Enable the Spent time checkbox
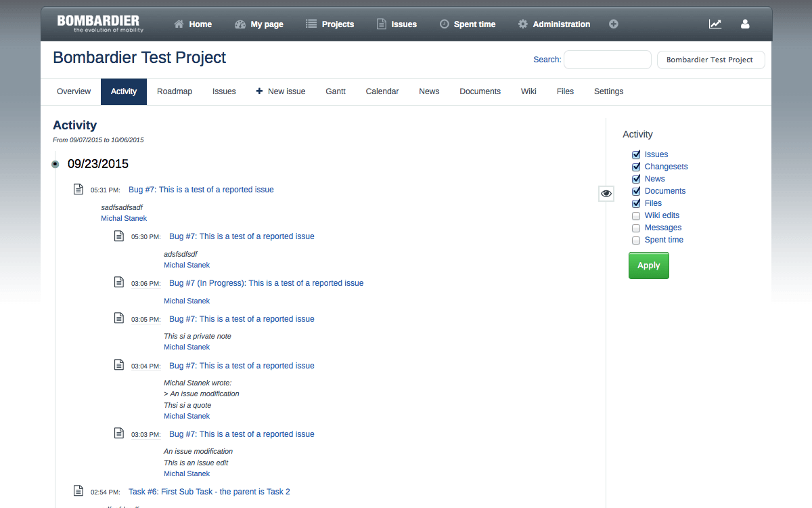 click(x=636, y=240)
